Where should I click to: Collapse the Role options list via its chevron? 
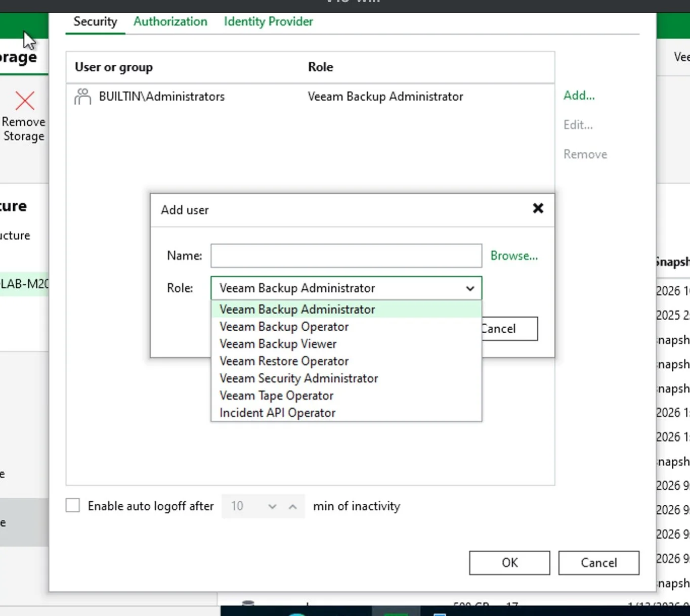470,288
